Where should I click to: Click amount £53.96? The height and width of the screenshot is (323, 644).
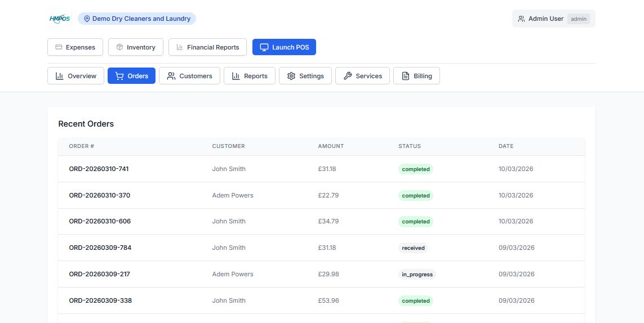[x=328, y=300]
